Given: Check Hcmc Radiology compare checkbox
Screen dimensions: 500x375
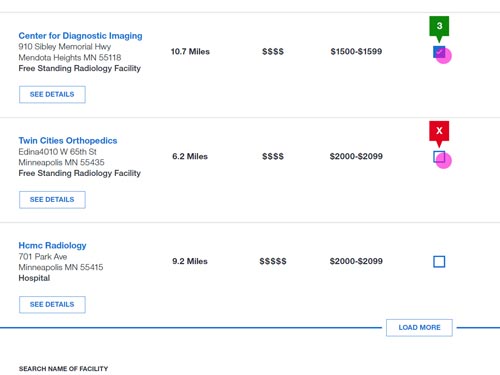Looking at the screenshot, I should [x=439, y=262].
